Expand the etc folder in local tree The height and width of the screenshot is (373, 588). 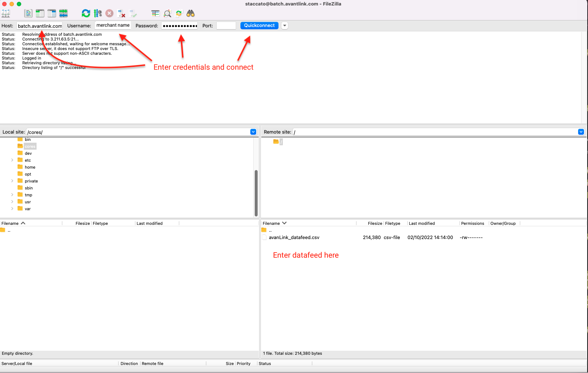12,160
